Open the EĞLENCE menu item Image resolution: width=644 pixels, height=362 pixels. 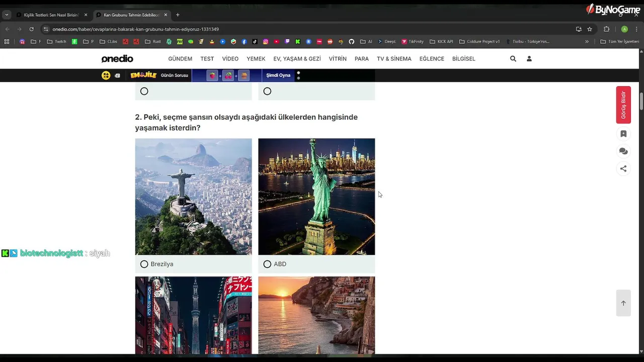pos(432,59)
